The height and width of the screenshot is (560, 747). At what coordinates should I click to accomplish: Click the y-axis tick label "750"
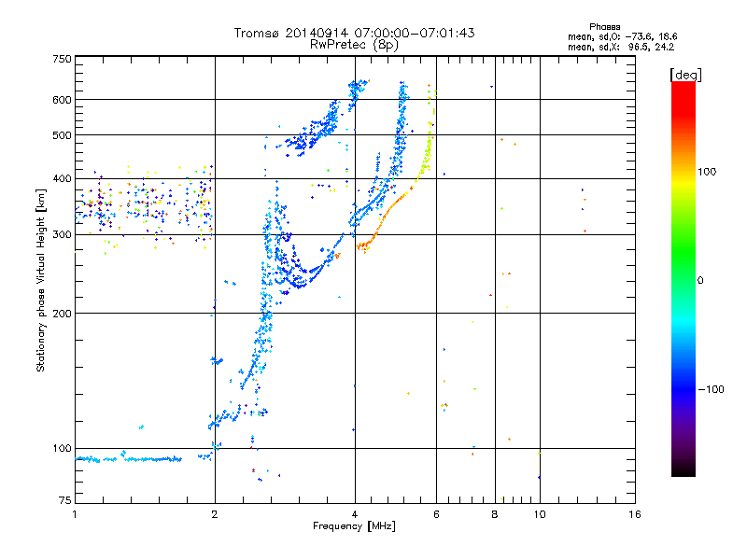point(62,59)
